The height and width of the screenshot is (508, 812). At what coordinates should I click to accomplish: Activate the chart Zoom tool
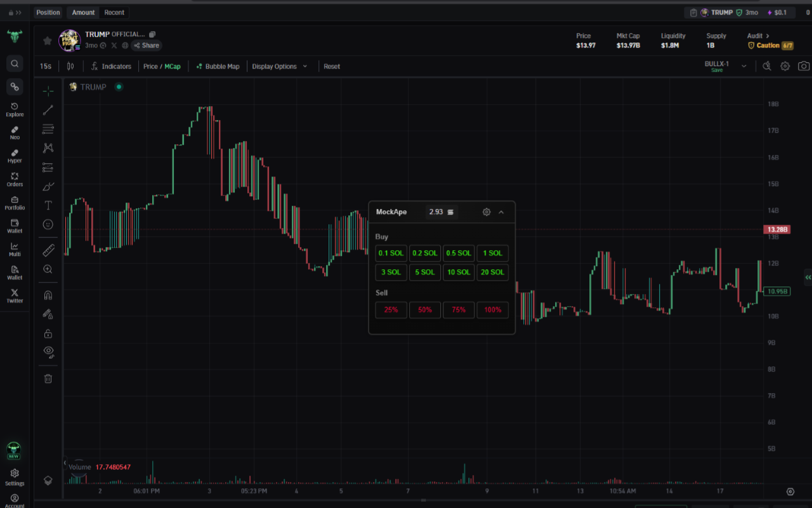pos(48,269)
